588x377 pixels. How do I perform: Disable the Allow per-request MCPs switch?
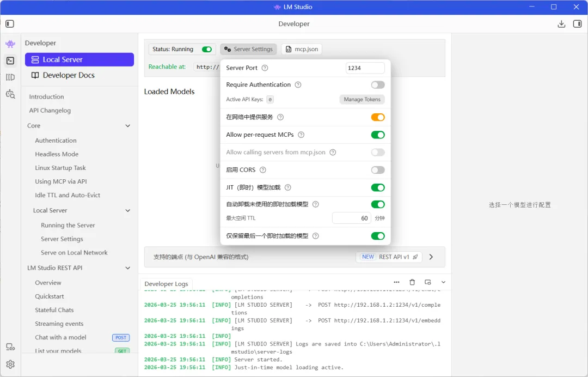pyautogui.click(x=378, y=135)
